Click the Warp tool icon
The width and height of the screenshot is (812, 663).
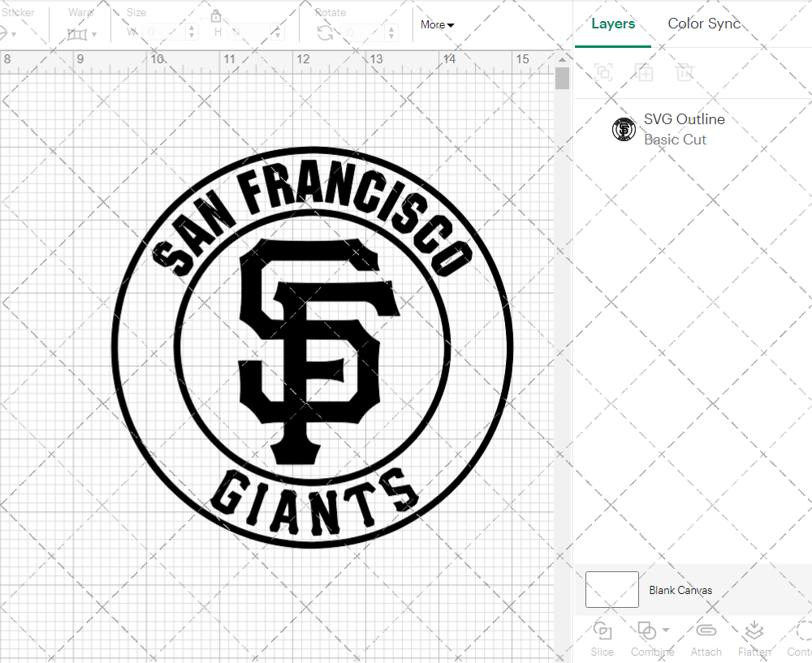pos(79,33)
